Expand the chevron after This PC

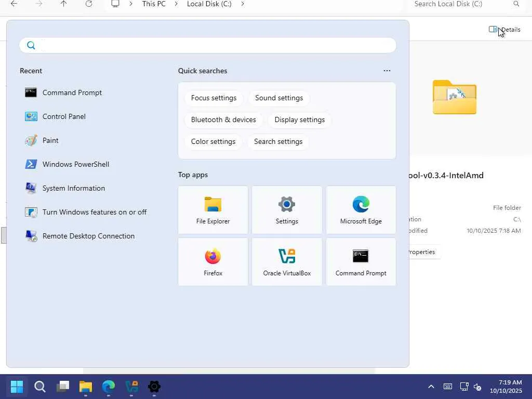(x=176, y=4)
